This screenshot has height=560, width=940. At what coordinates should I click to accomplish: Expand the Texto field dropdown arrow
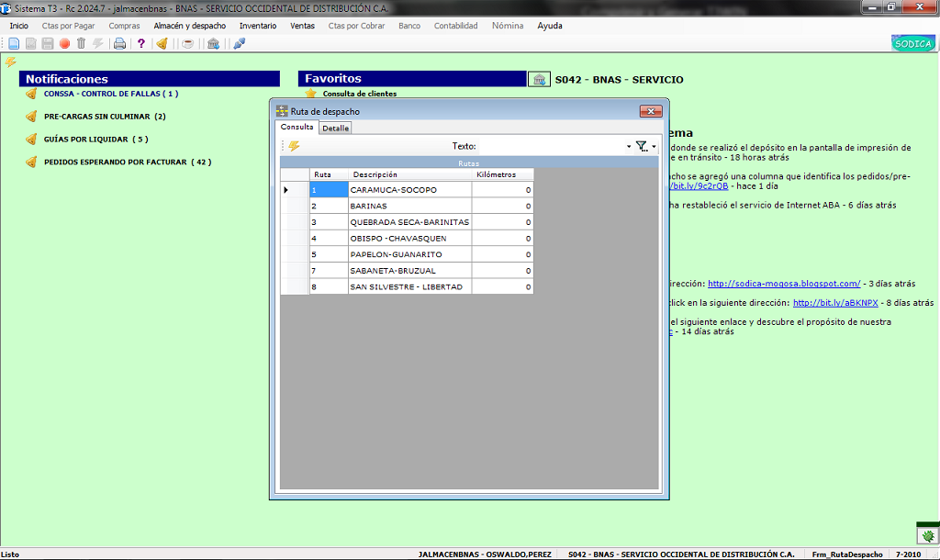coord(628,146)
